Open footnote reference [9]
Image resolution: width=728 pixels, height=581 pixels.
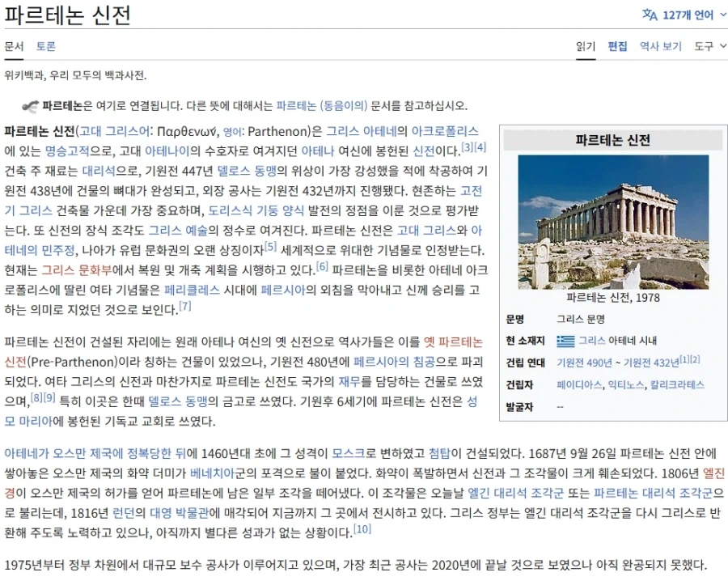(x=49, y=397)
